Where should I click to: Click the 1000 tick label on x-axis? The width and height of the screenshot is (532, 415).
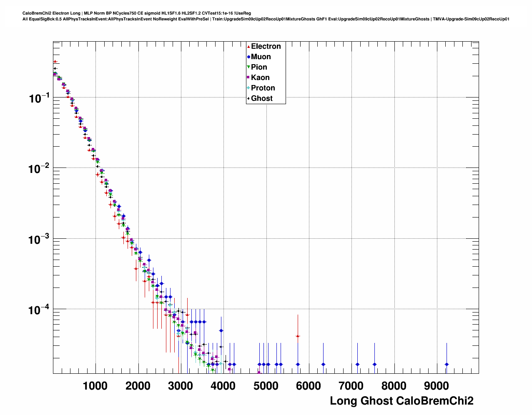(x=95, y=386)
